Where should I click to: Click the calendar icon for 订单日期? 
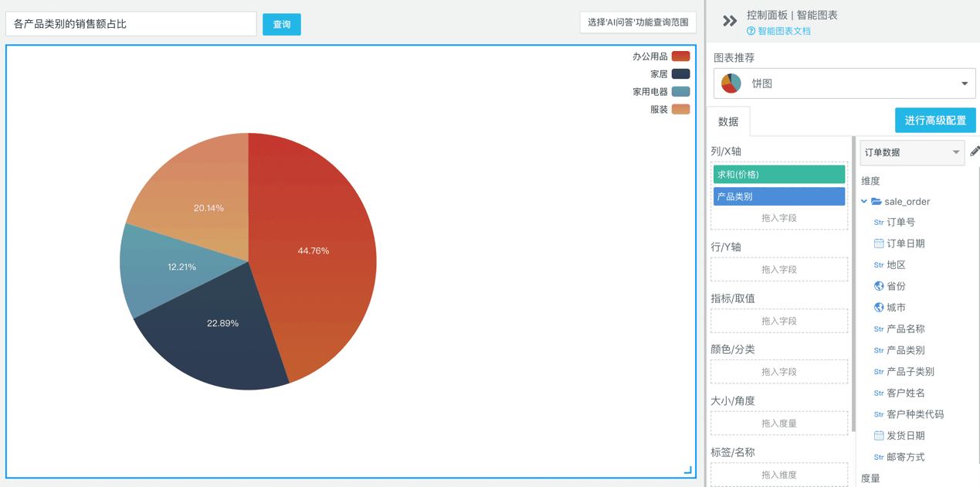[x=878, y=243]
